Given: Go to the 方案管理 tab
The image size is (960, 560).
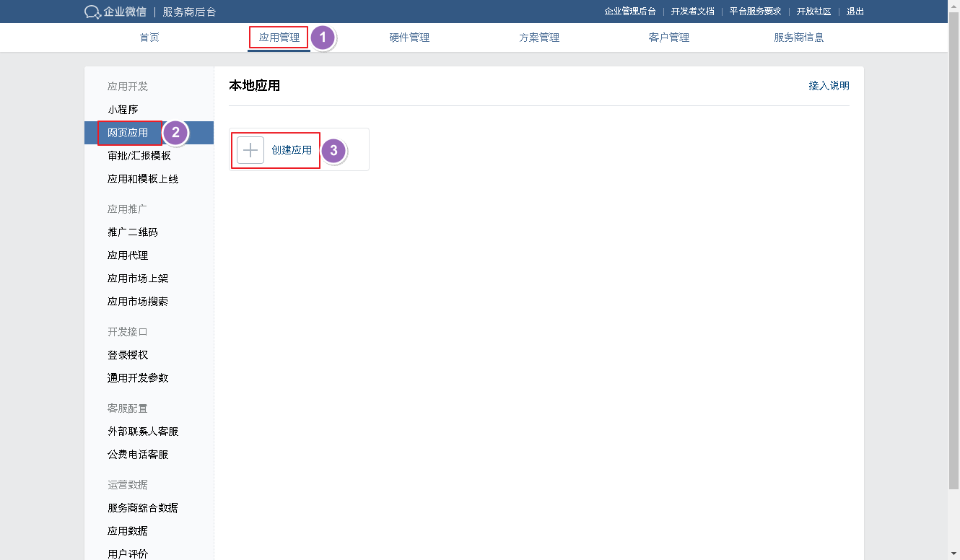Looking at the screenshot, I should (539, 38).
